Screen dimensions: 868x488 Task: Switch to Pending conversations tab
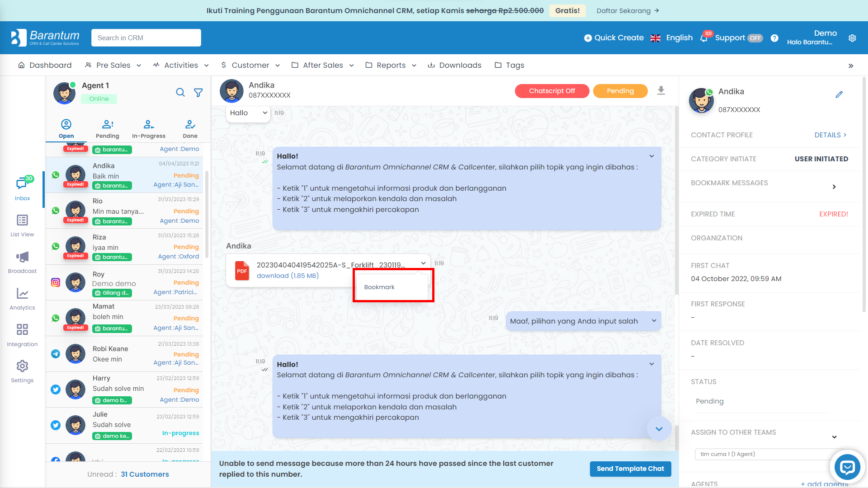coord(107,129)
